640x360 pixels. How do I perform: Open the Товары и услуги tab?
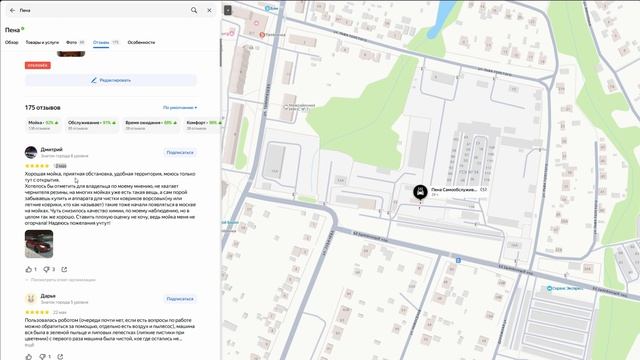click(42, 42)
